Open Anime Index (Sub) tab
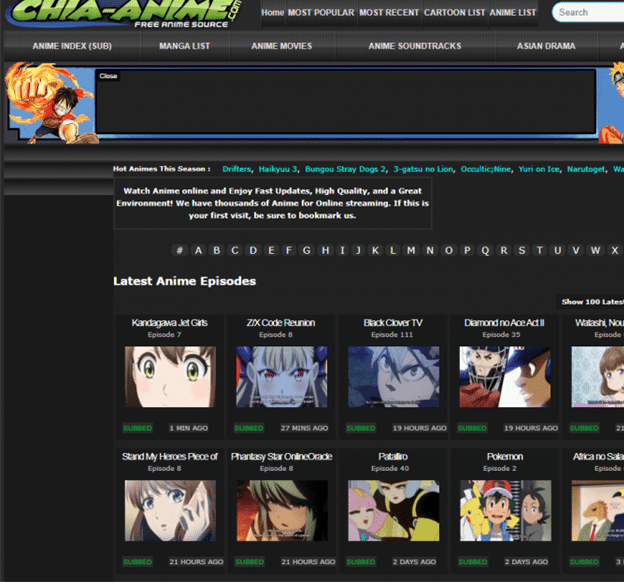The image size is (624, 587). (72, 46)
